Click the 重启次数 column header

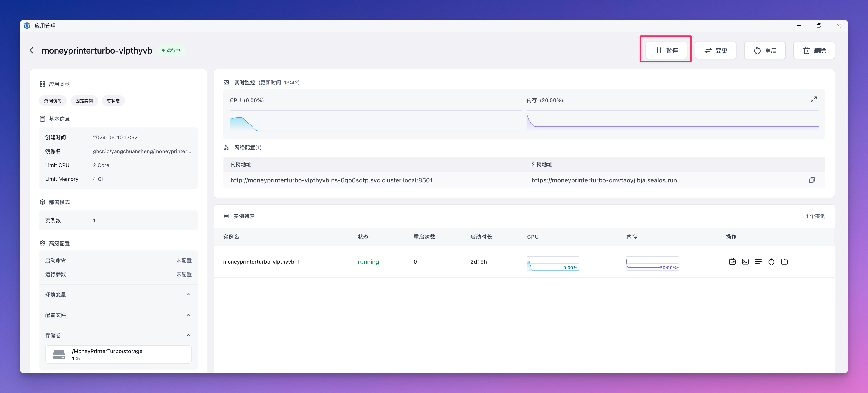click(424, 237)
